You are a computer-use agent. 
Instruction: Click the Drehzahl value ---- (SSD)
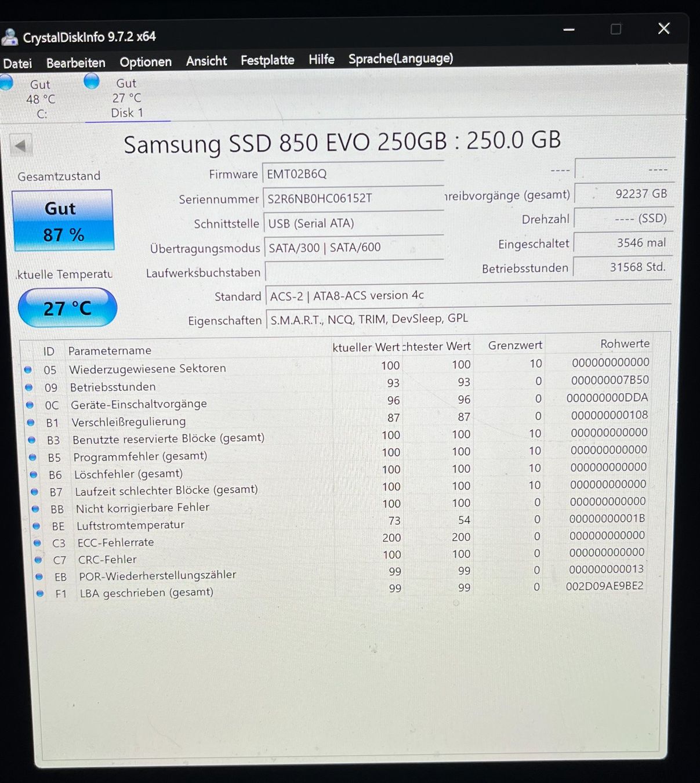tap(623, 219)
